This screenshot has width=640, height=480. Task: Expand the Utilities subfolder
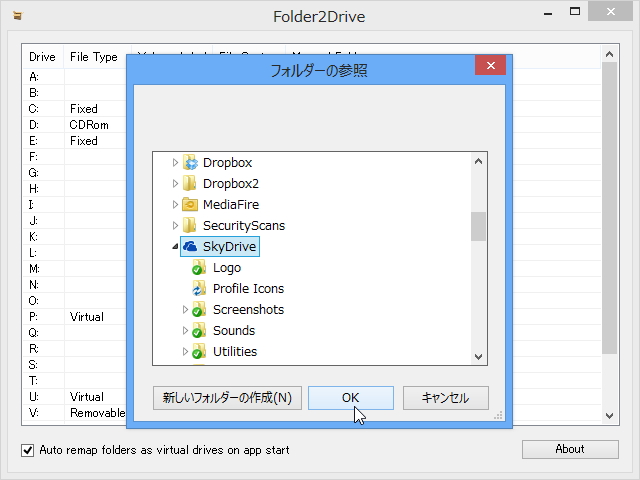(185, 351)
